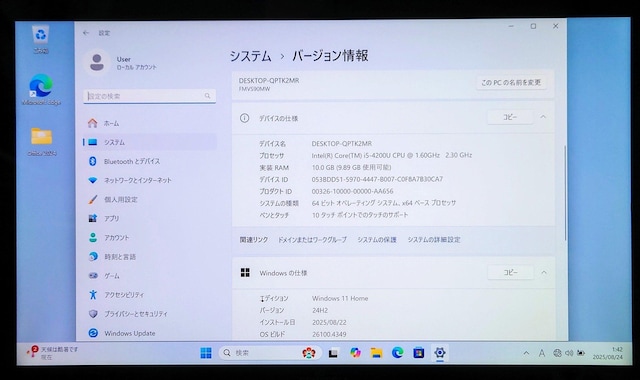
Task: Show hidden system tray icons chevron
Action: [x=527, y=353]
